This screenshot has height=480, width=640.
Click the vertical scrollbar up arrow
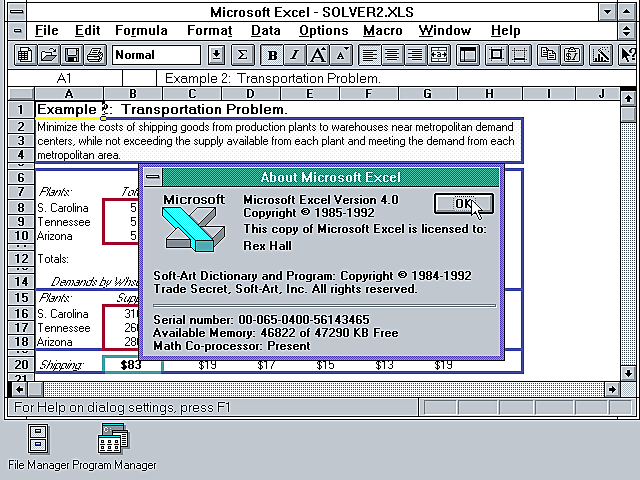[628, 98]
